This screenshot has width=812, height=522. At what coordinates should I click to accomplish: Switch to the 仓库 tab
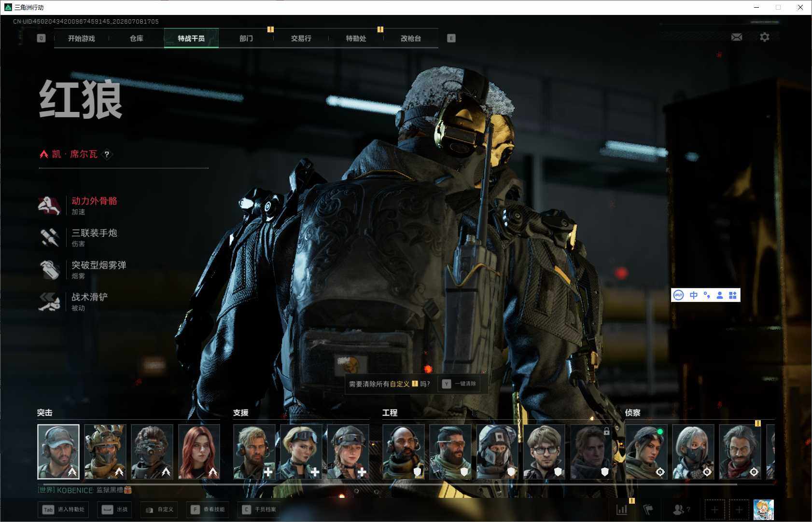point(137,38)
